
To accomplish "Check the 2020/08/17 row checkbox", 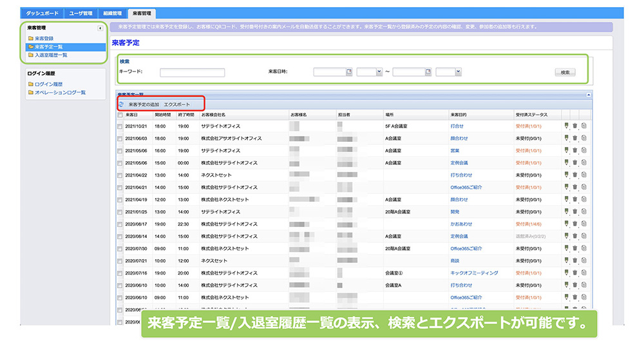I will [x=120, y=224].
